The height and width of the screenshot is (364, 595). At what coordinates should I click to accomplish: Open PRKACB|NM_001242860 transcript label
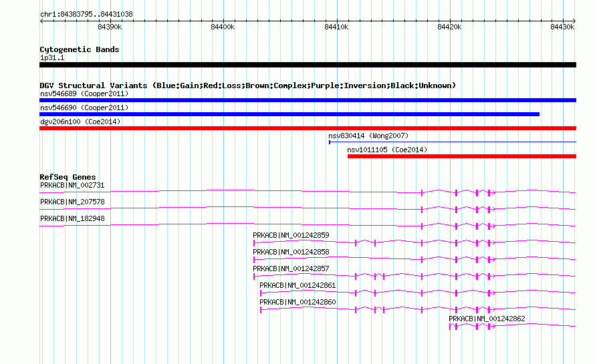click(298, 302)
